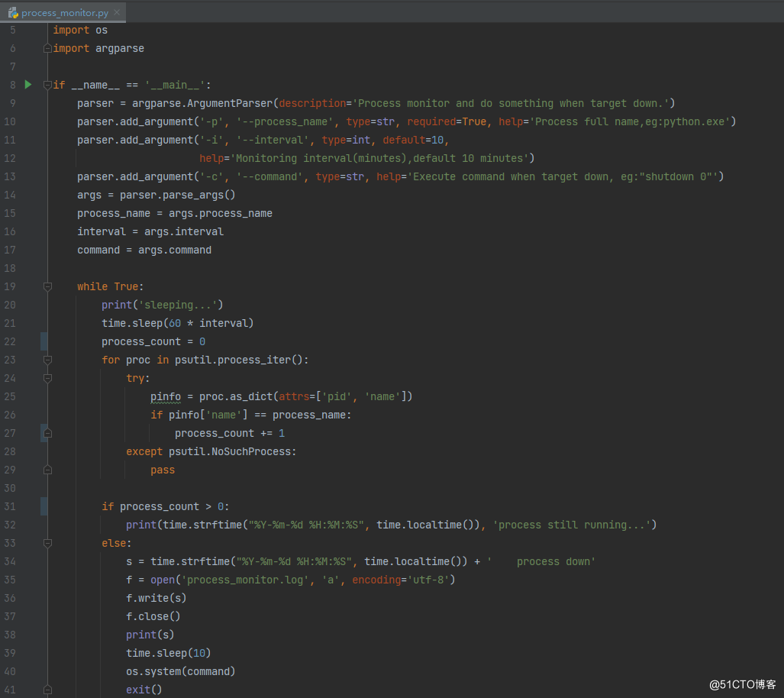Click the 'process down' string
The width and height of the screenshot is (784, 698).
click(541, 562)
